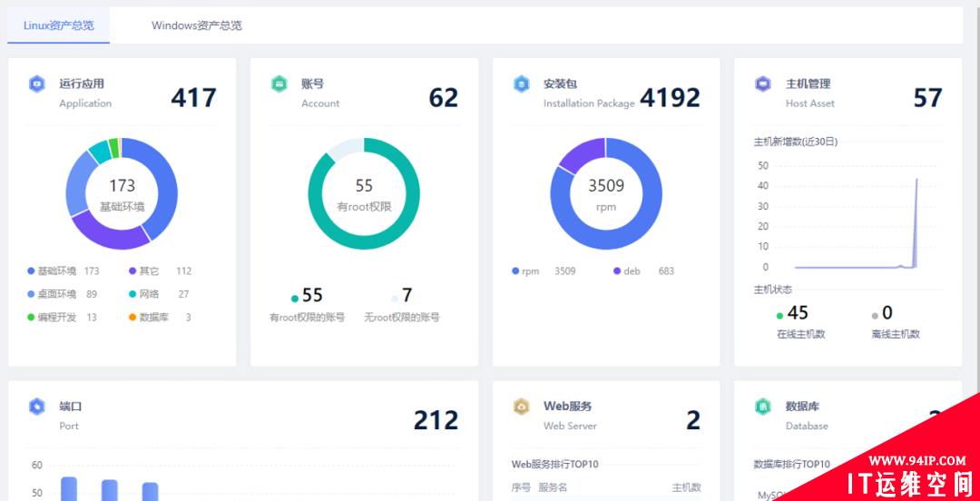The image size is (980, 501).
Task: Click the 运行应用 hexagon icon
Action: (37, 83)
